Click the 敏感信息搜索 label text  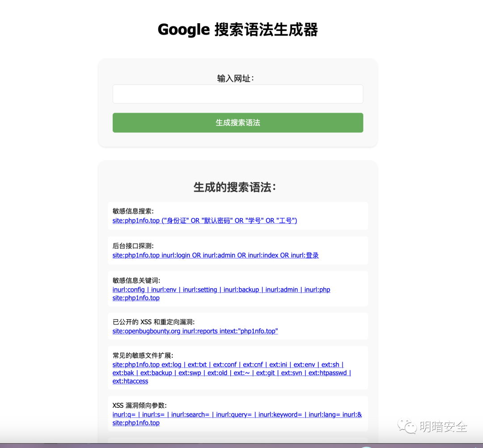(x=133, y=211)
